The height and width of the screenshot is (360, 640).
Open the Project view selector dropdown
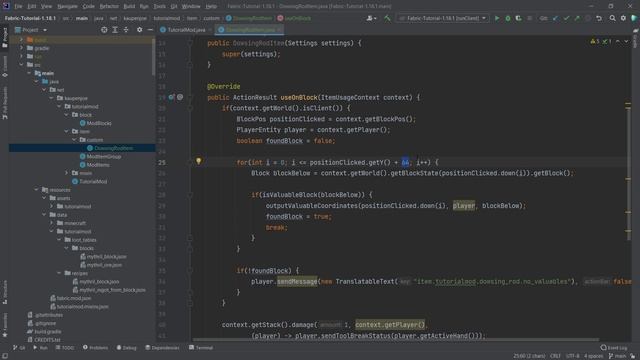click(31, 30)
